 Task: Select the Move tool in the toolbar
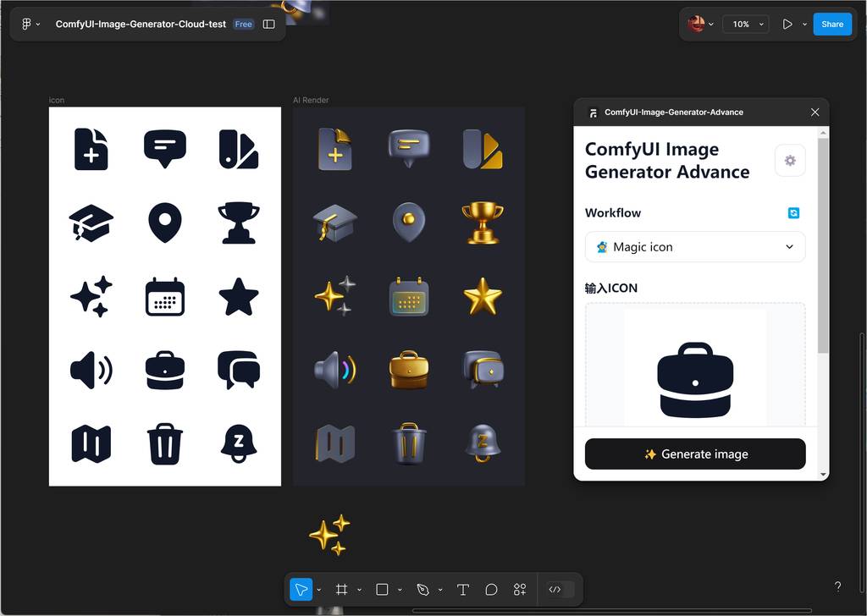[301, 590]
